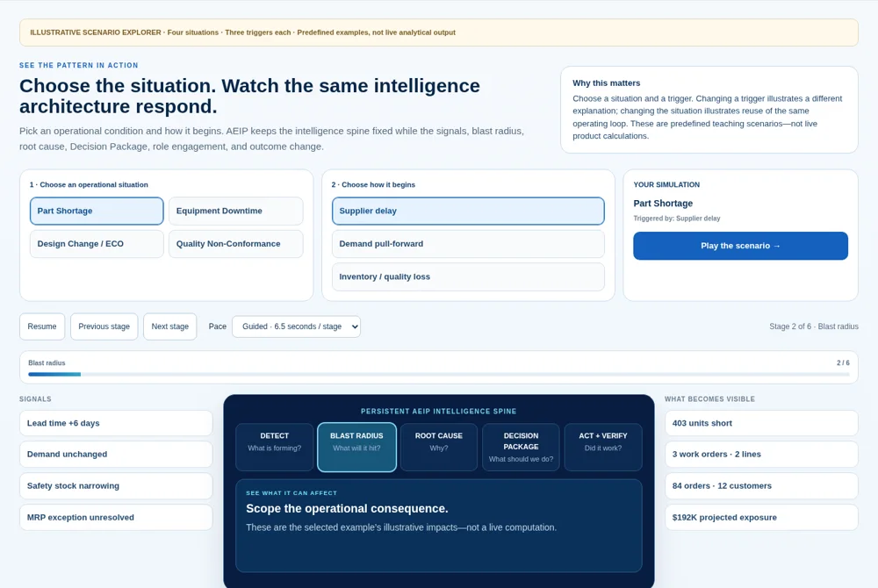Screen dimensions: 878x588
Task: Click the Lead time +6 days signal
Action: [x=116, y=424]
